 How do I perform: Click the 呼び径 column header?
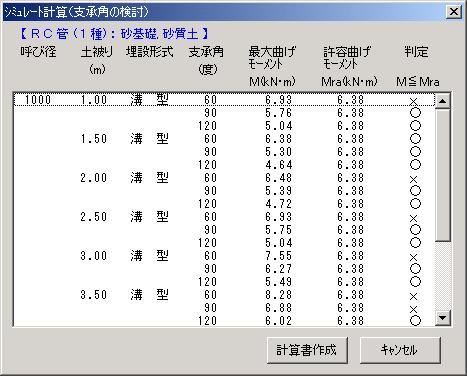tap(38, 52)
